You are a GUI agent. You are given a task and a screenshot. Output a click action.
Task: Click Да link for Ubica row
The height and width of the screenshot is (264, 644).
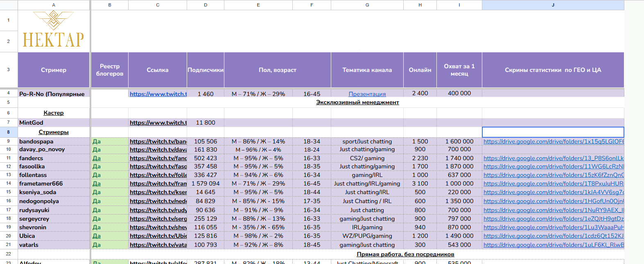pos(97,236)
